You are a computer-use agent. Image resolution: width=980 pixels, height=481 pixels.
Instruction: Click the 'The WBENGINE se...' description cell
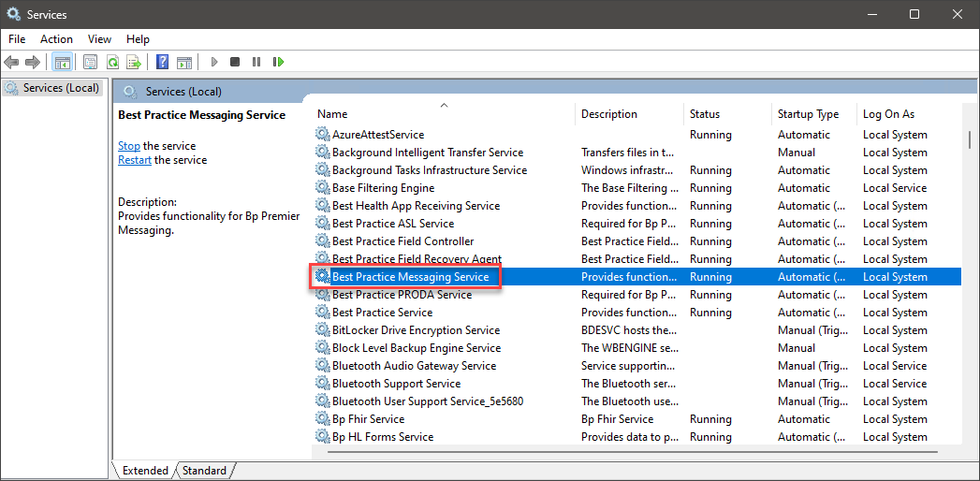[x=629, y=348]
